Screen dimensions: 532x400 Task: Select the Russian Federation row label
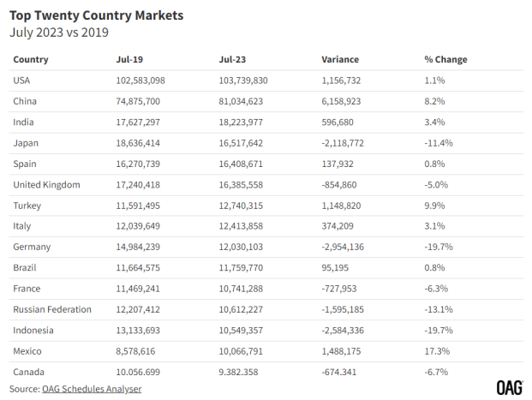pos(52,309)
